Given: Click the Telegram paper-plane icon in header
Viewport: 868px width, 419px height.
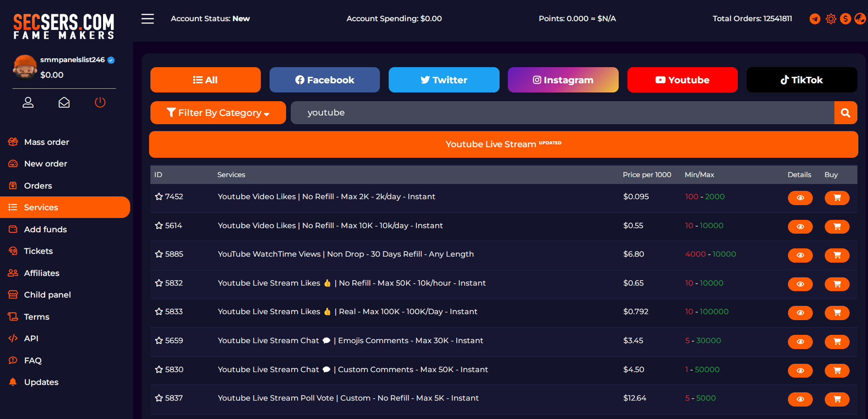Looking at the screenshot, I should pyautogui.click(x=815, y=19).
